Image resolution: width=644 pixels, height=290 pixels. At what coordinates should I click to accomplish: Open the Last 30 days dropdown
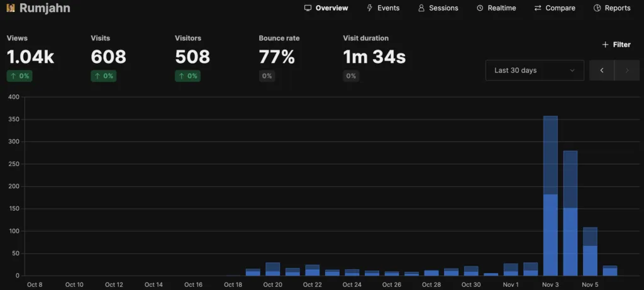coord(534,70)
